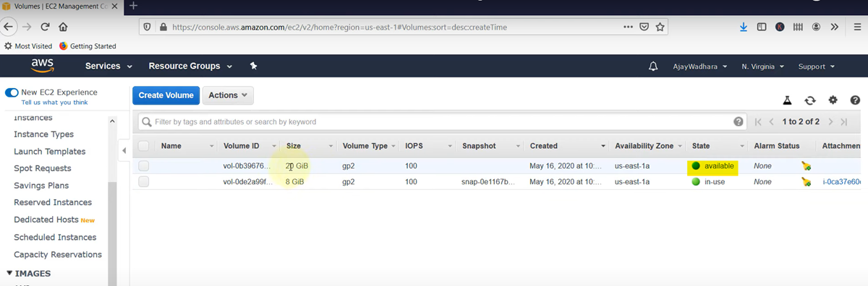Toggle the Firefox sidebar icon
868x286 pixels.
point(762,27)
